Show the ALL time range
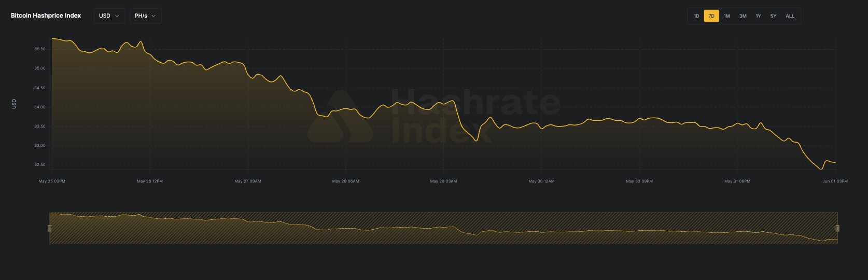This screenshot has width=868, height=280. [x=790, y=16]
